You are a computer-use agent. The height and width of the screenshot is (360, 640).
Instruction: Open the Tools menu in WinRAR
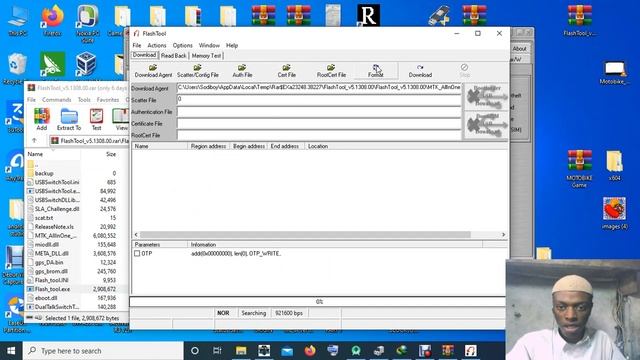point(84,100)
